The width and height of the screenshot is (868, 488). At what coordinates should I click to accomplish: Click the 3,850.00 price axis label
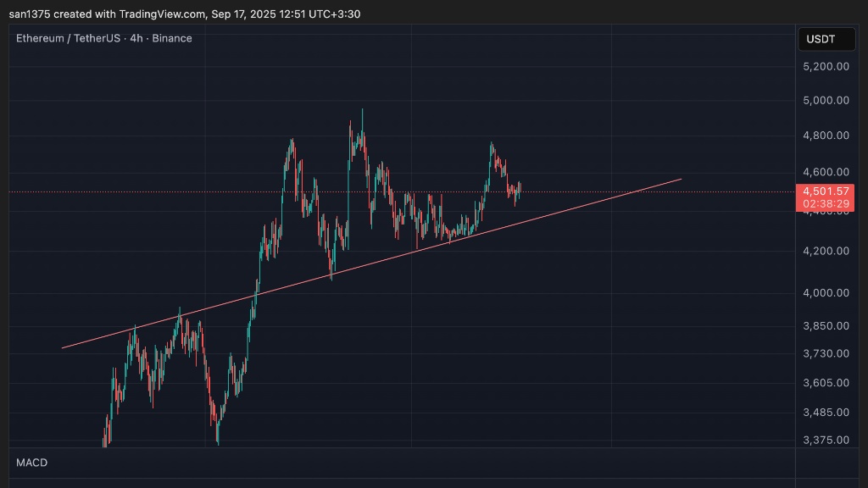pos(826,326)
